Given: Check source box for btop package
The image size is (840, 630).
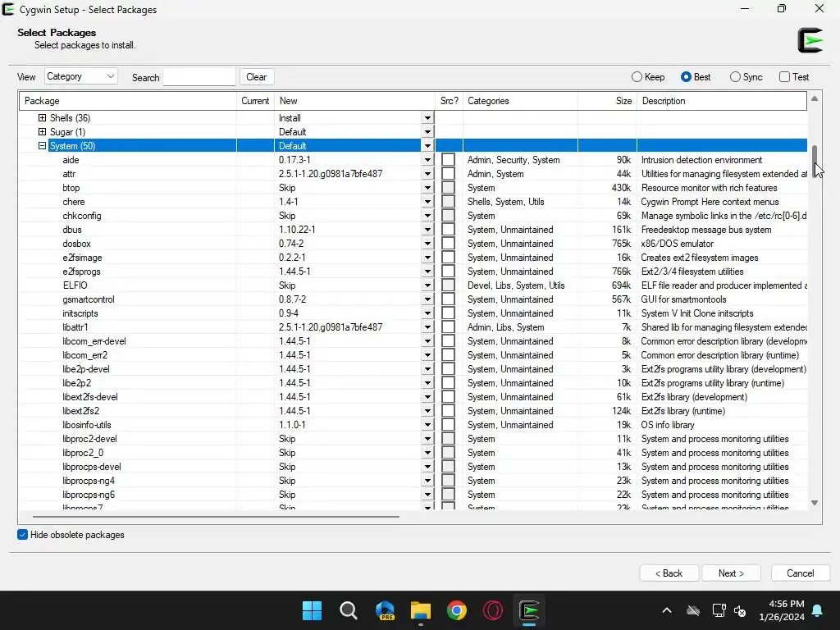Looking at the screenshot, I should pyautogui.click(x=449, y=188).
